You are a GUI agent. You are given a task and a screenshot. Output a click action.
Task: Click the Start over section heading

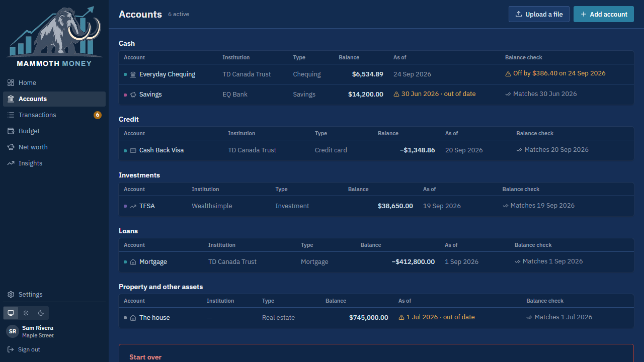click(145, 357)
